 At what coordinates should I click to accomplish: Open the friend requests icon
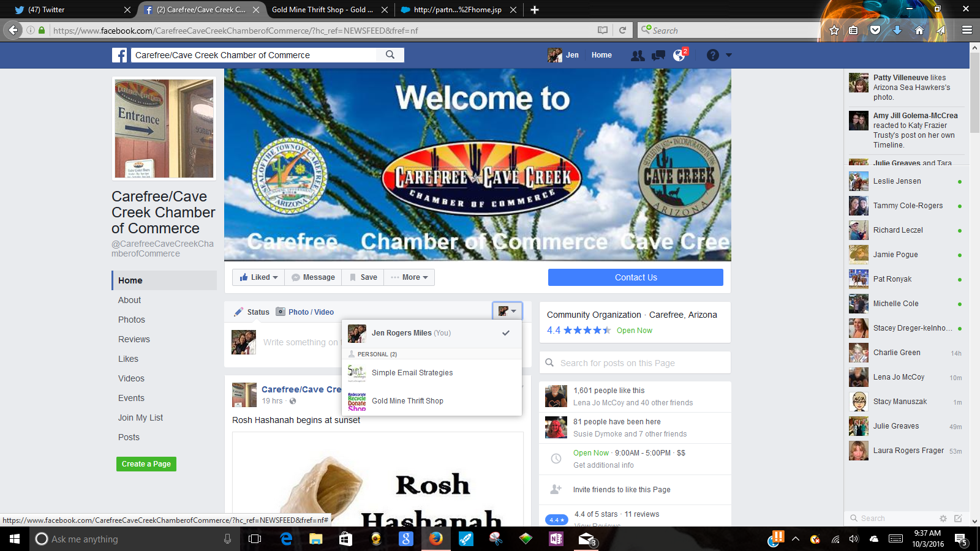(638, 55)
